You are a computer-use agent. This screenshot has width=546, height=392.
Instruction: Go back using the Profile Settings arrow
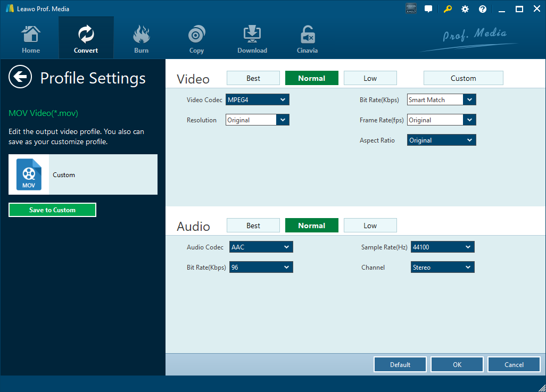click(20, 78)
